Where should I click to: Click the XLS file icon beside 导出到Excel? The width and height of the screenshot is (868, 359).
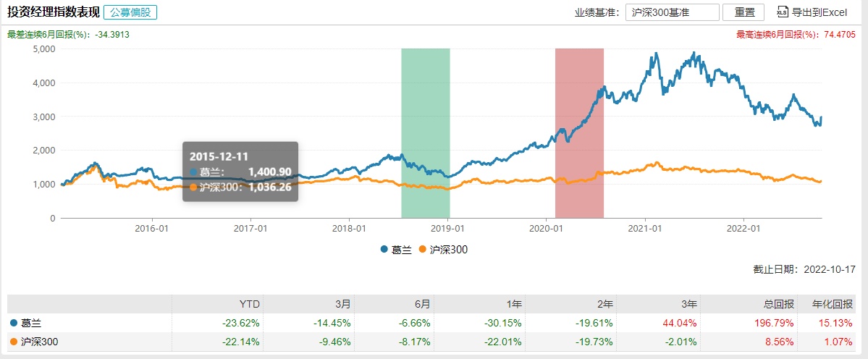[782, 12]
